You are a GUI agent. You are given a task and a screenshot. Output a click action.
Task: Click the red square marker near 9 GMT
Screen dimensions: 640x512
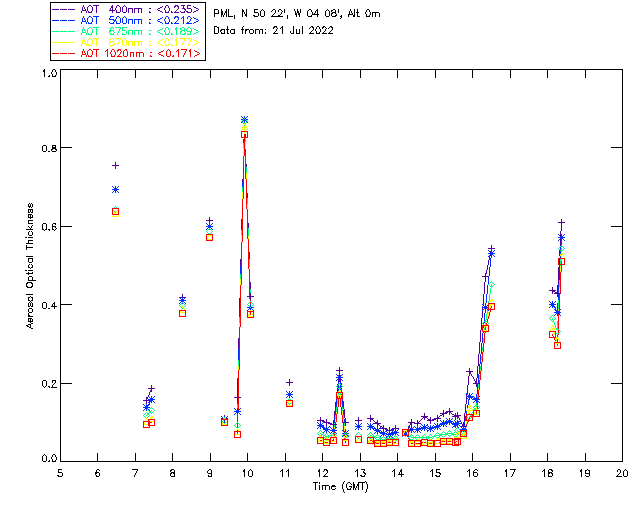[x=209, y=237]
